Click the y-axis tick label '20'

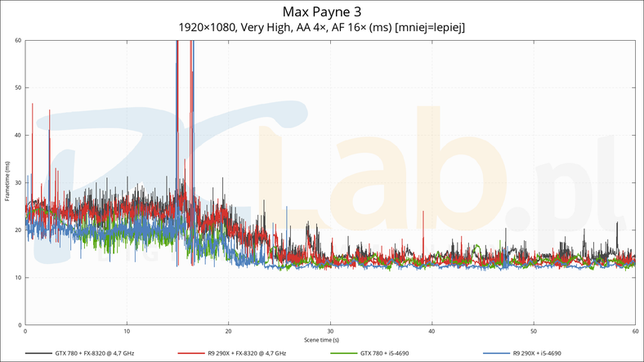[18, 230]
